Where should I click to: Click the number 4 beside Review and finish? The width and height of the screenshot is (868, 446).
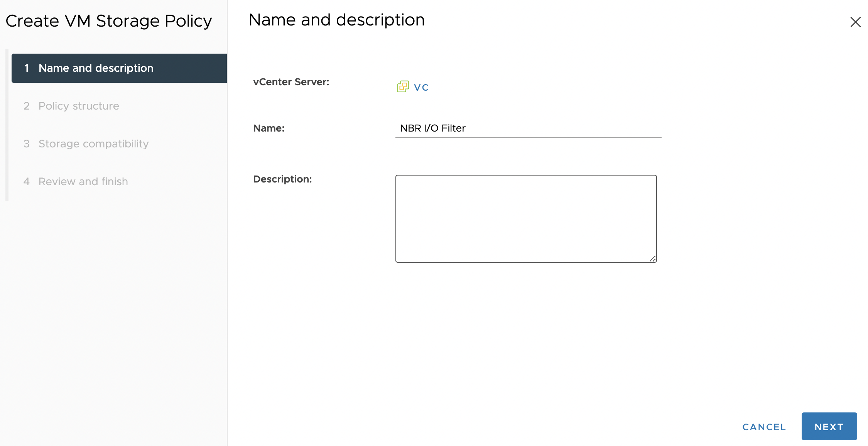coord(26,181)
